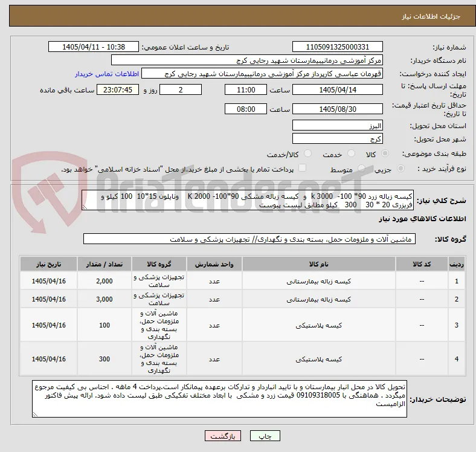
Task: Click the buyer notes text area
Action: click(x=219, y=399)
